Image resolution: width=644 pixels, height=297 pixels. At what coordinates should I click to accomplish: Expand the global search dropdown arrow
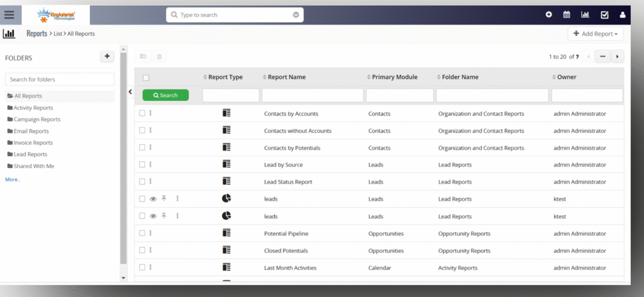click(x=296, y=15)
